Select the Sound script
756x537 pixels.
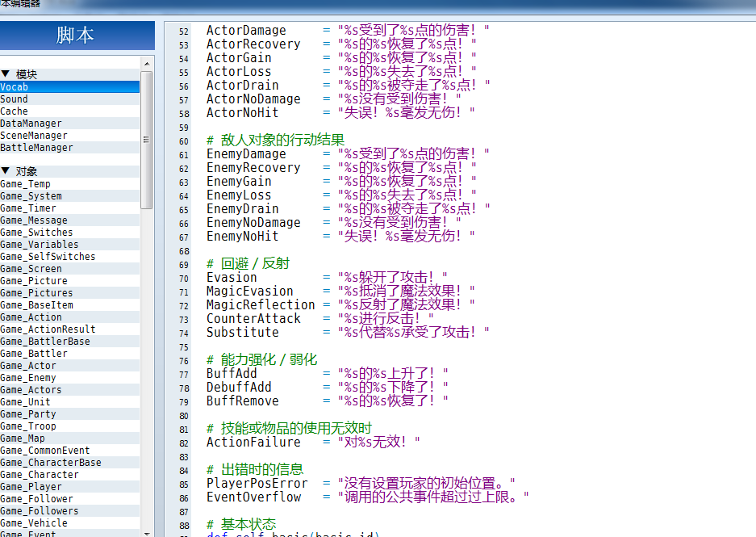[69, 99]
